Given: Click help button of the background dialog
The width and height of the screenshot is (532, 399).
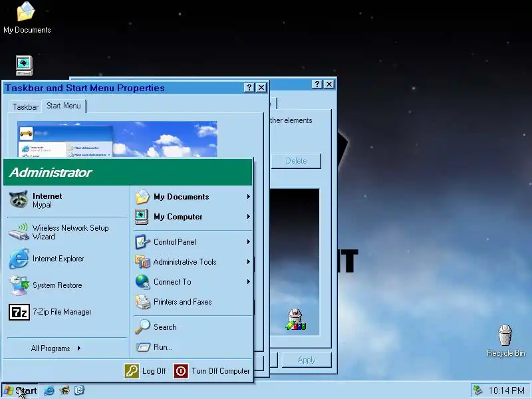Looking at the screenshot, I should [x=317, y=84].
